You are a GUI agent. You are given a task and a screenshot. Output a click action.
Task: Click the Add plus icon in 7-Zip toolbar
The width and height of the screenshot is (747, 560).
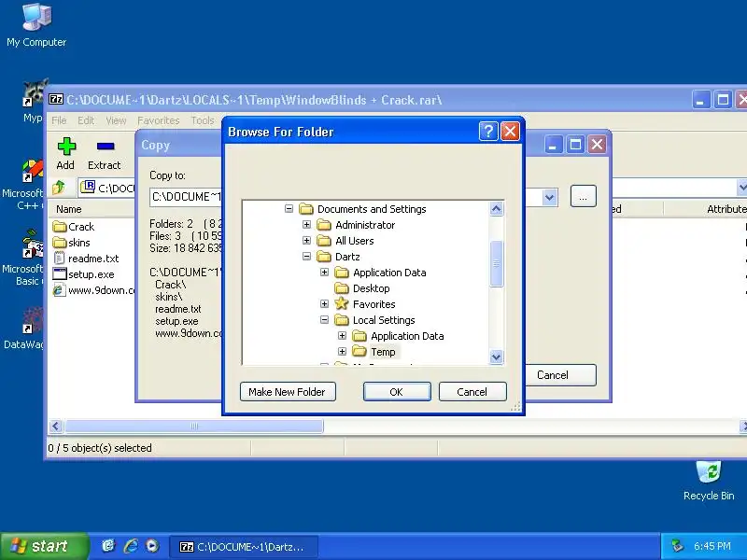pyautogui.click(x=66, y=147)
